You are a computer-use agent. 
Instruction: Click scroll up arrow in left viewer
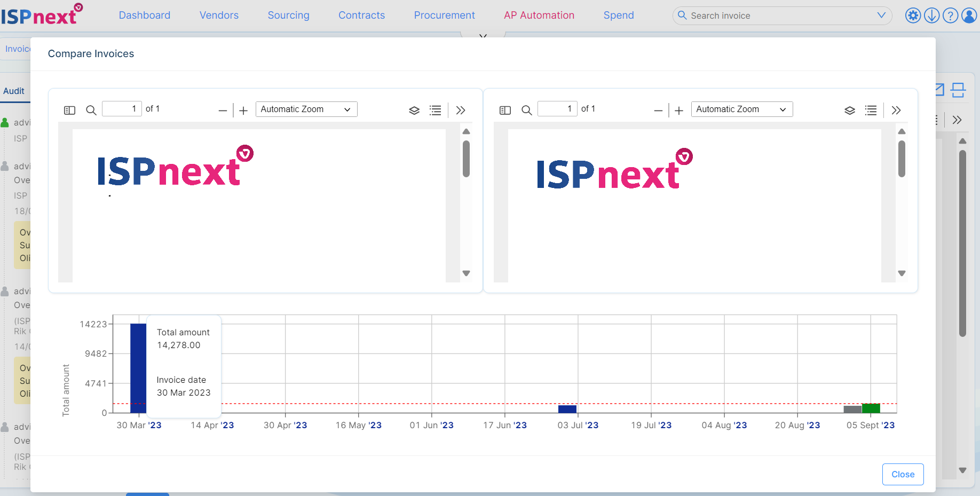(466, 131)
